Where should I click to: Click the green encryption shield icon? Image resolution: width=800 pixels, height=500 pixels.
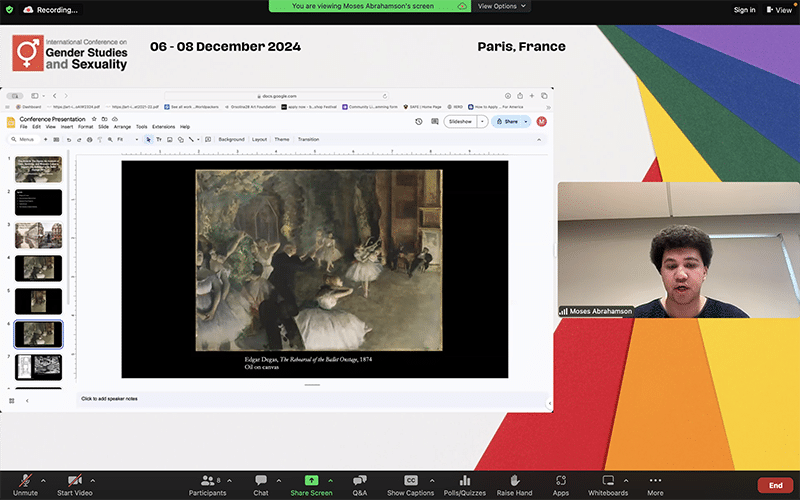[x=9, y=9]
